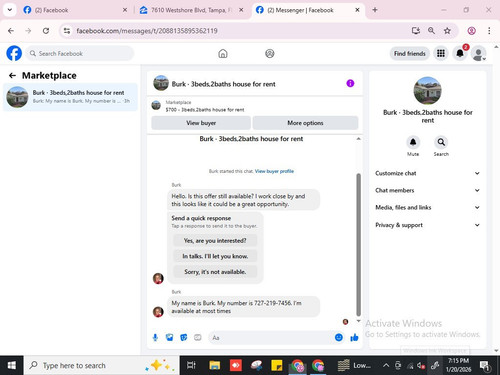The width and height of the screenshot is (500, 375).
Task: Open the account profile avatar menu
Action: click(479, 54)
